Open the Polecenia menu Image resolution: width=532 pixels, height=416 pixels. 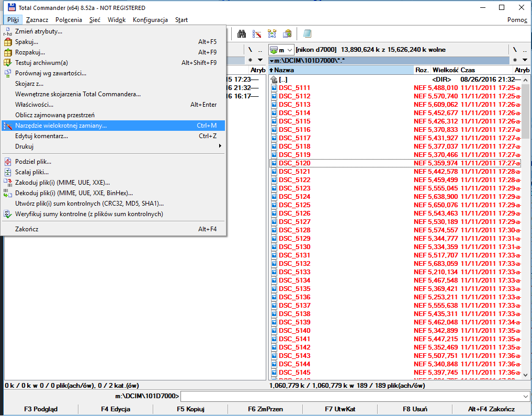pyautogui.click(x=69, y=20)
